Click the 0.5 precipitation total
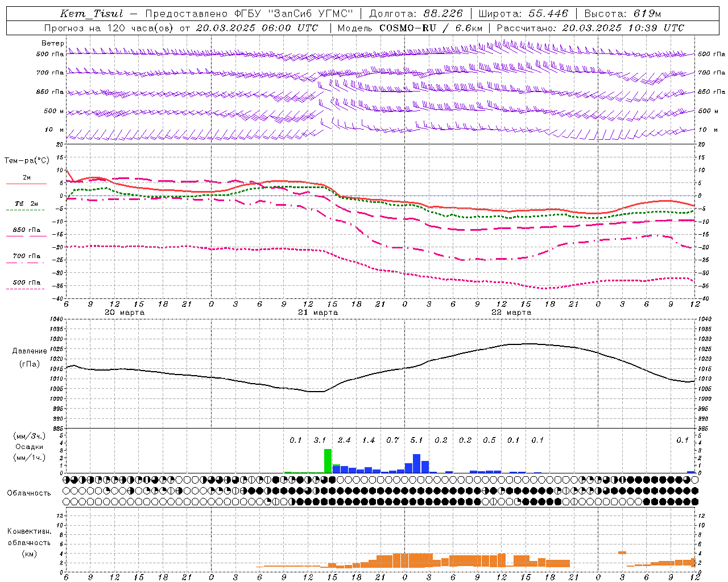This screenshot has width=728, height=582. [x=489, y=440]
